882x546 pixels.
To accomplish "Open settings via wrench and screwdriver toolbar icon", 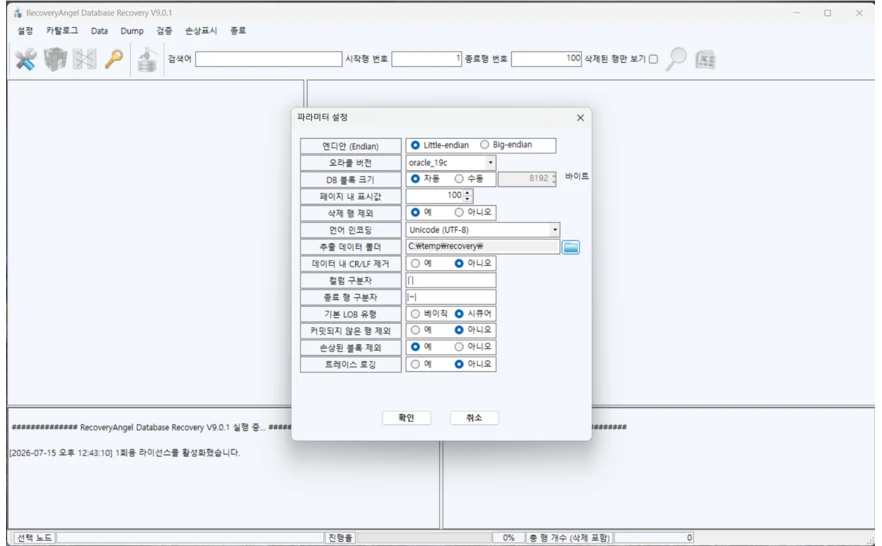I will [25, 59].
